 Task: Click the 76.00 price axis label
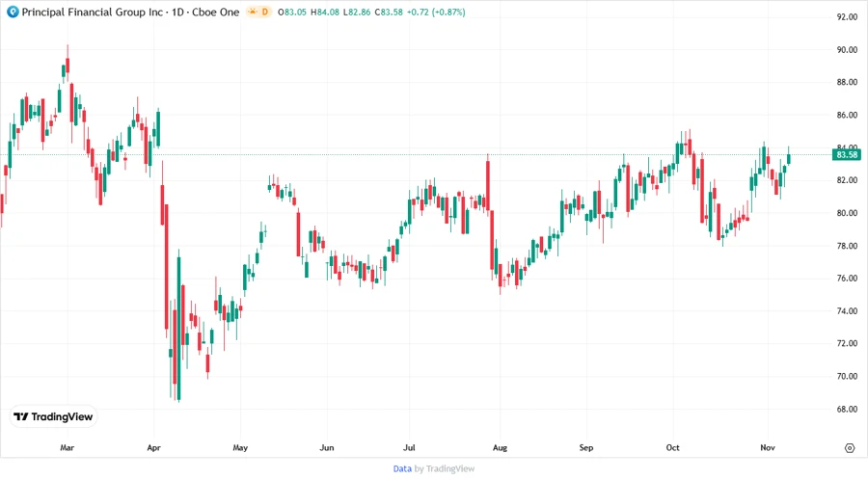click(x=847, y=279)
